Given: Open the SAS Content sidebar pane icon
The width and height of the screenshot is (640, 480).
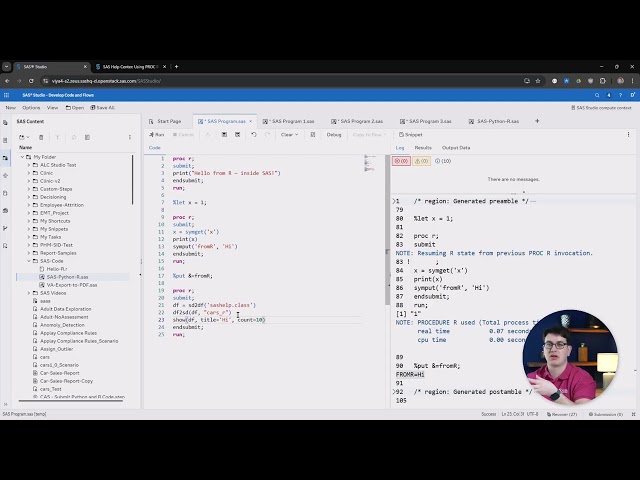Looking at the screenshot, I should [5, 158].
